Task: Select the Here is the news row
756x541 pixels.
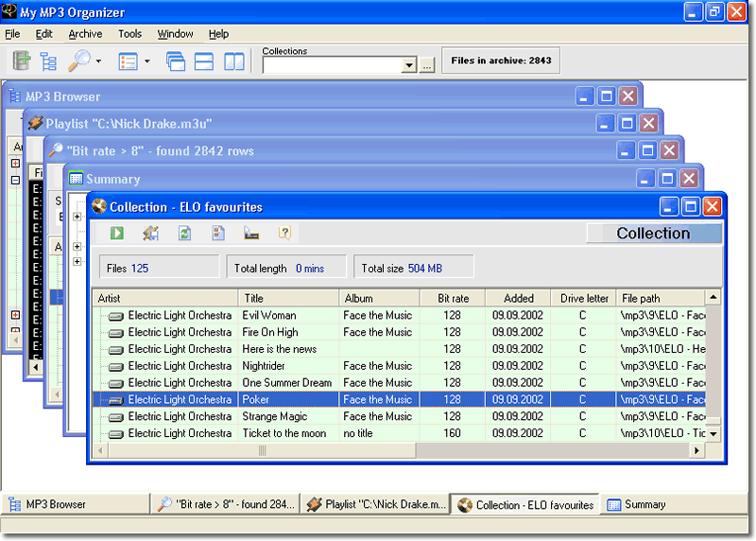Action: pos(399,349)
